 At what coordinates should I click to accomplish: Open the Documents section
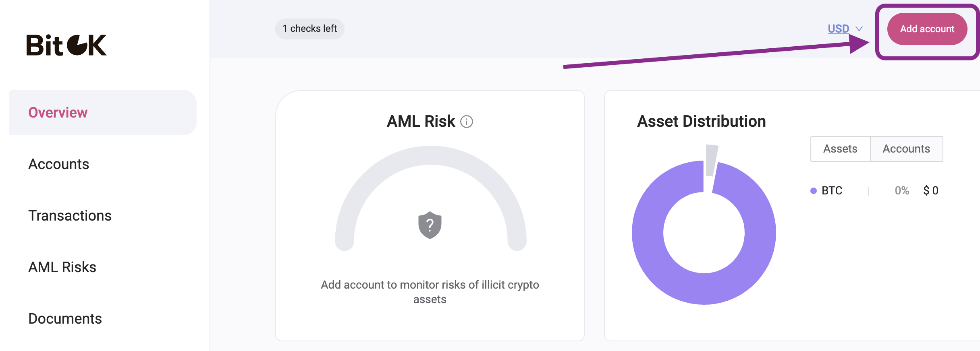click(65, 319)
